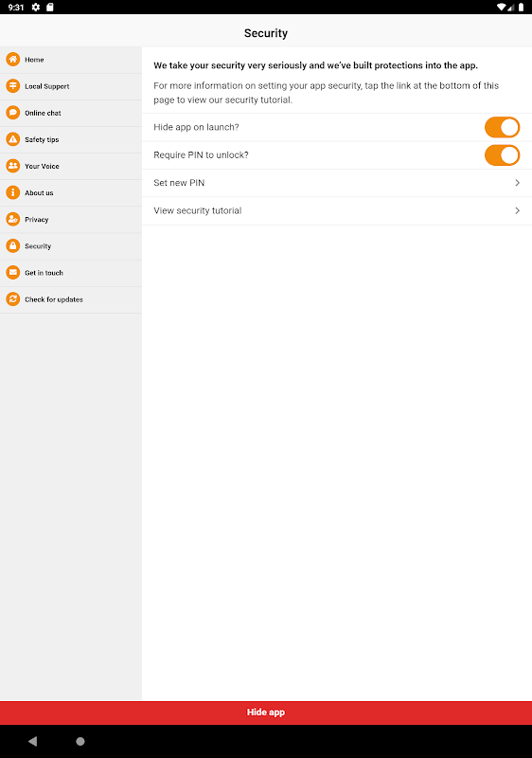Tap the Require PIN to unlock? label
This screenshot has height=758, width=532.
201,155
